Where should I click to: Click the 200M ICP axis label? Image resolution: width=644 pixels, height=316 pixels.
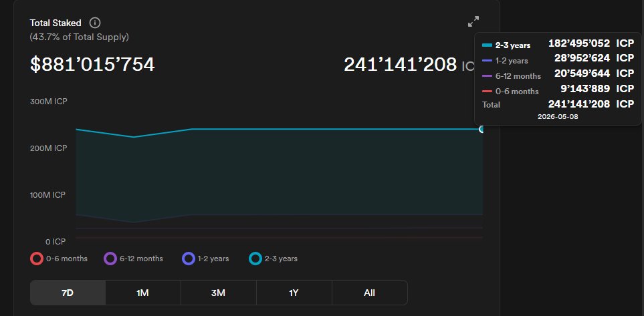[48, 148]
